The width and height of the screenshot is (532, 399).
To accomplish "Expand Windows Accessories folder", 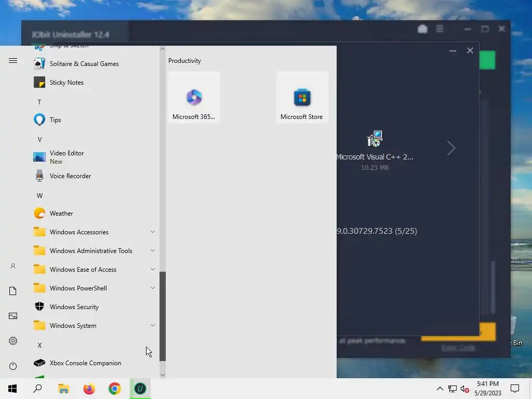I will click(95, 232).
